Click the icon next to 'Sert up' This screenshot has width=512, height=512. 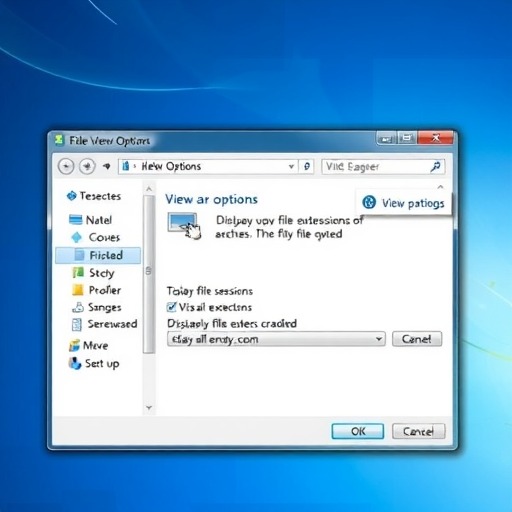[x=75, y=363]
